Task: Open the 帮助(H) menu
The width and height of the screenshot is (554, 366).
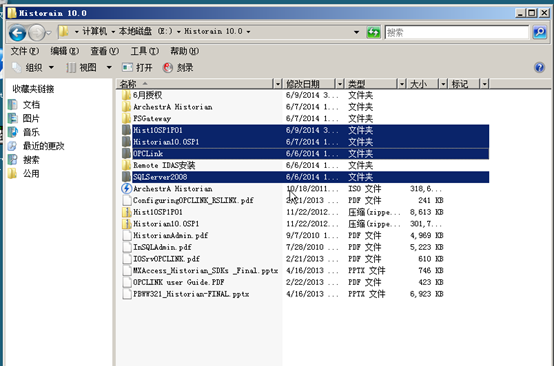Action: (184, 51)
